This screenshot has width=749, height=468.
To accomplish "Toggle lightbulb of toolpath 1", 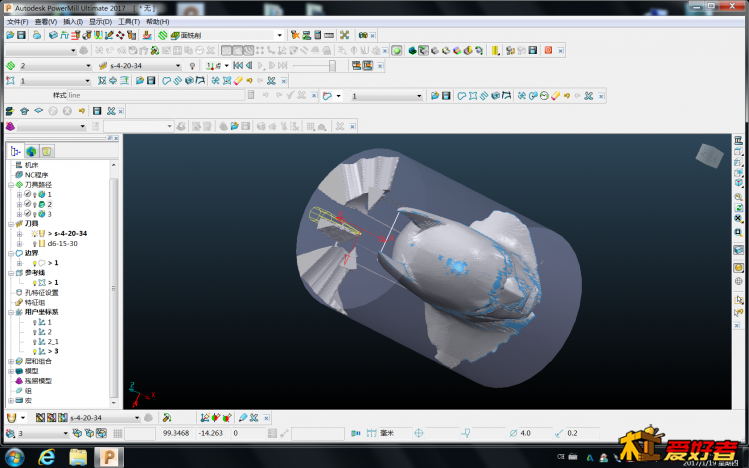I will (35, 194).
